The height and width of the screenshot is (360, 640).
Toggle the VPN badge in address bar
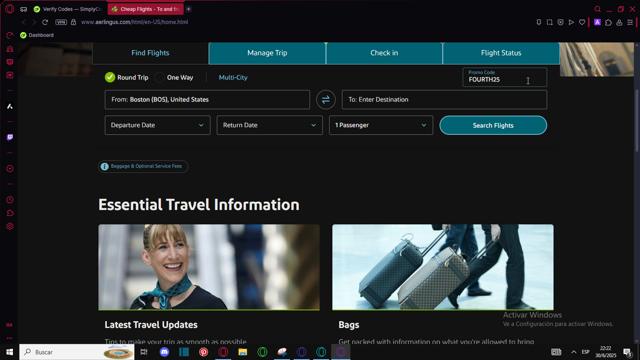61,22
